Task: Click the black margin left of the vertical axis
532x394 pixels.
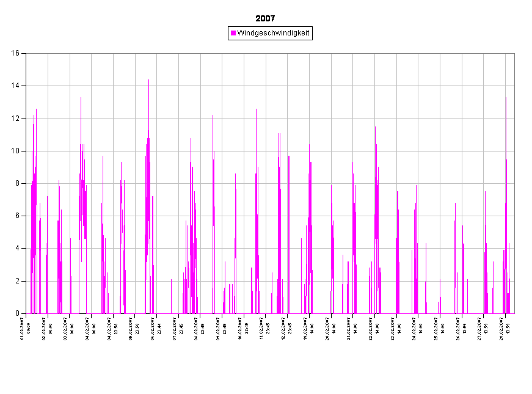Action: [x=12, y=183]
